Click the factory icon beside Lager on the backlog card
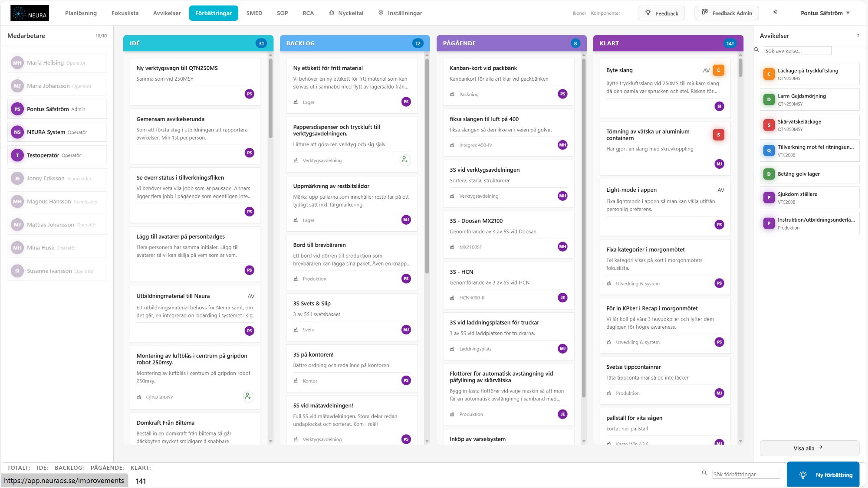The height and width of the screenshot is (488, 868). click(x=296, y=102)
